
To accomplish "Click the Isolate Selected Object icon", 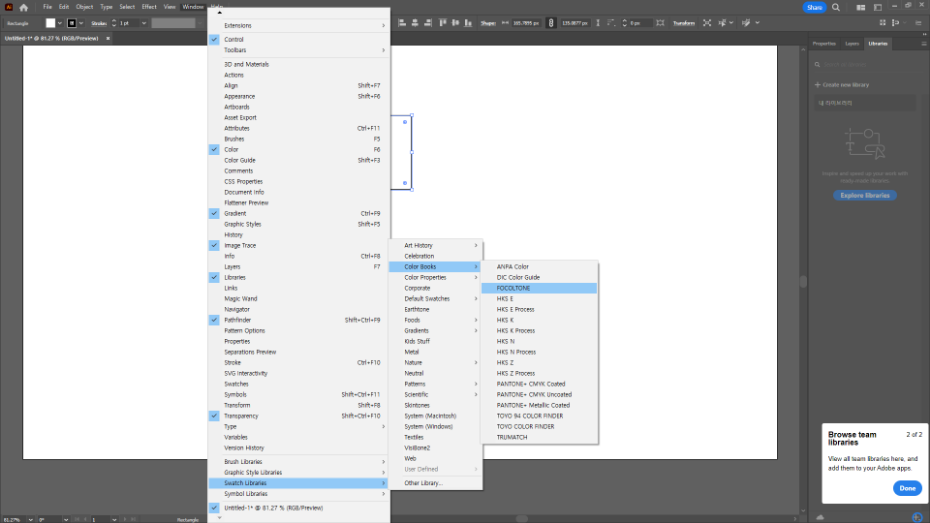I will click(x=707, y=23).
